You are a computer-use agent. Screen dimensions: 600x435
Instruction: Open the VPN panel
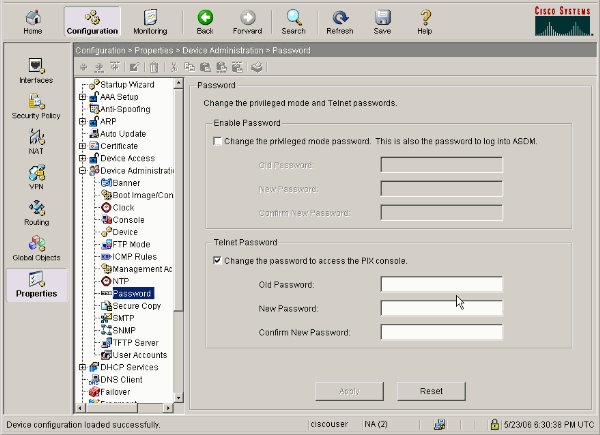click(x=36, y=178)
